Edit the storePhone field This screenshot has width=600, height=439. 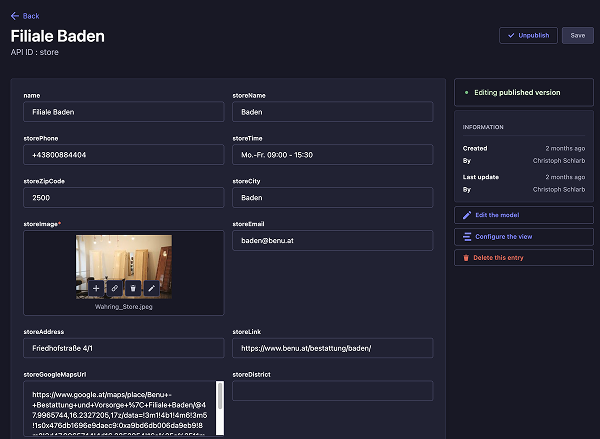124,155
